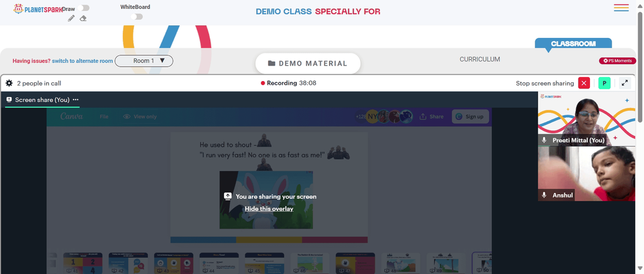Click Anshul's microphone icon

click(x=544, y=196)
